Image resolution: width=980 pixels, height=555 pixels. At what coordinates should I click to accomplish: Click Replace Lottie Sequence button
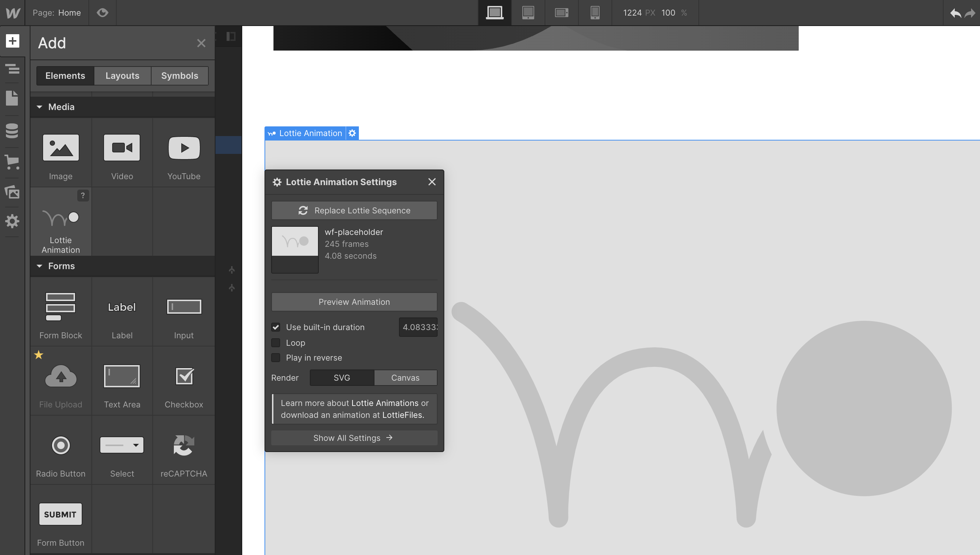pos(354,210)
